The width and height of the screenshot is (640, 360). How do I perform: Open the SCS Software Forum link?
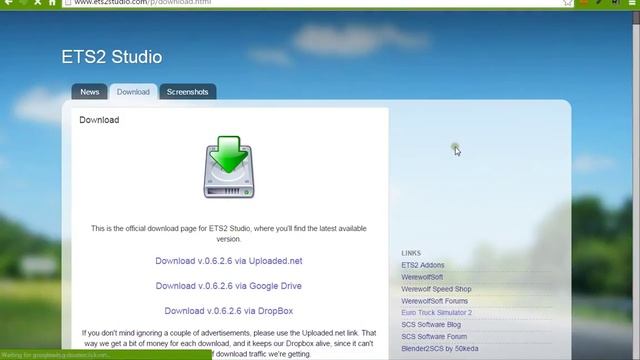tap(434, 336)
